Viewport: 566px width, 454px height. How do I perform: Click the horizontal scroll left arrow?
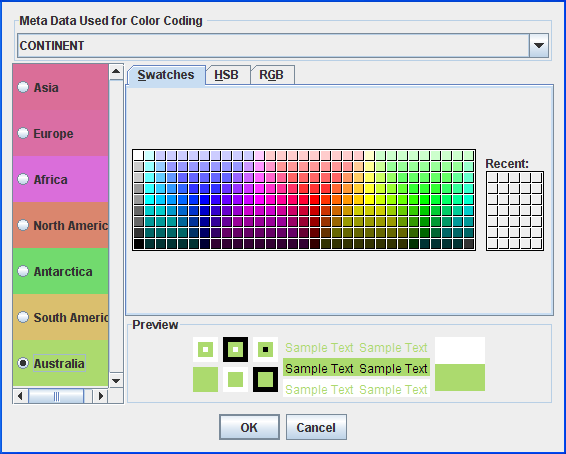coord(20,396)
